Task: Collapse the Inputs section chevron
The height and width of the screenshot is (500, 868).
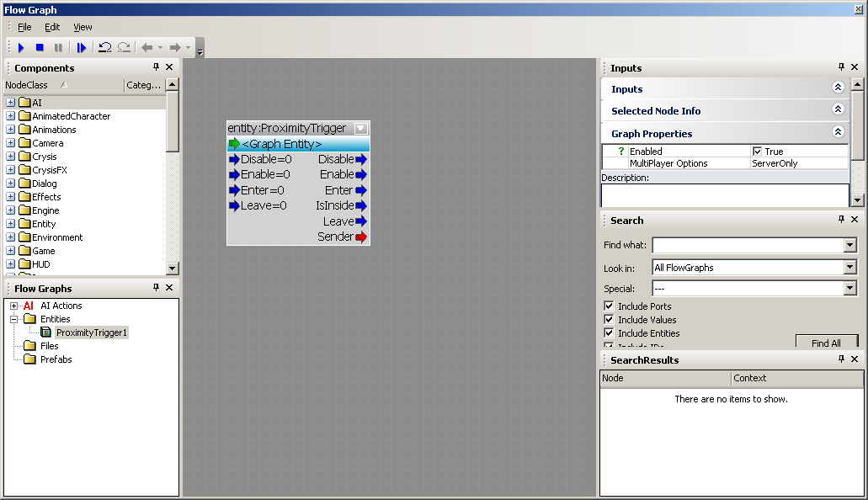Action: pos(838,87)
